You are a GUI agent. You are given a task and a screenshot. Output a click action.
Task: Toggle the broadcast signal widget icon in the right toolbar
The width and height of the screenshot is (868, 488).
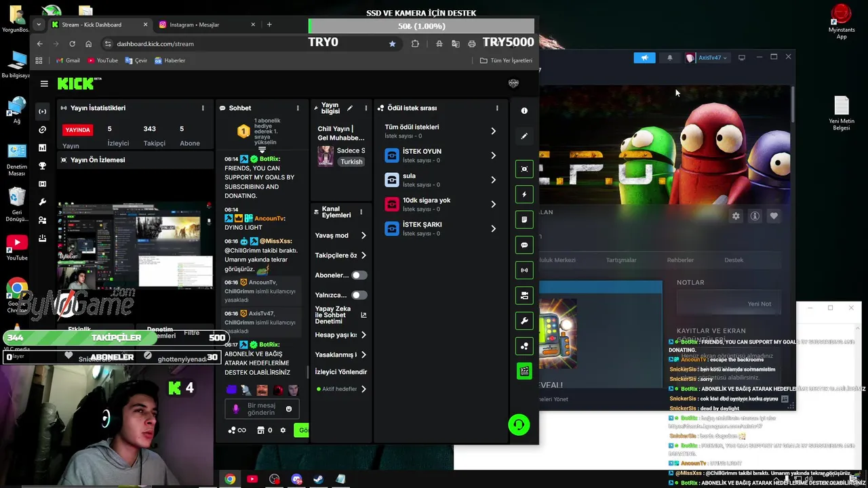pyautogui.click(x=524, y=270)
